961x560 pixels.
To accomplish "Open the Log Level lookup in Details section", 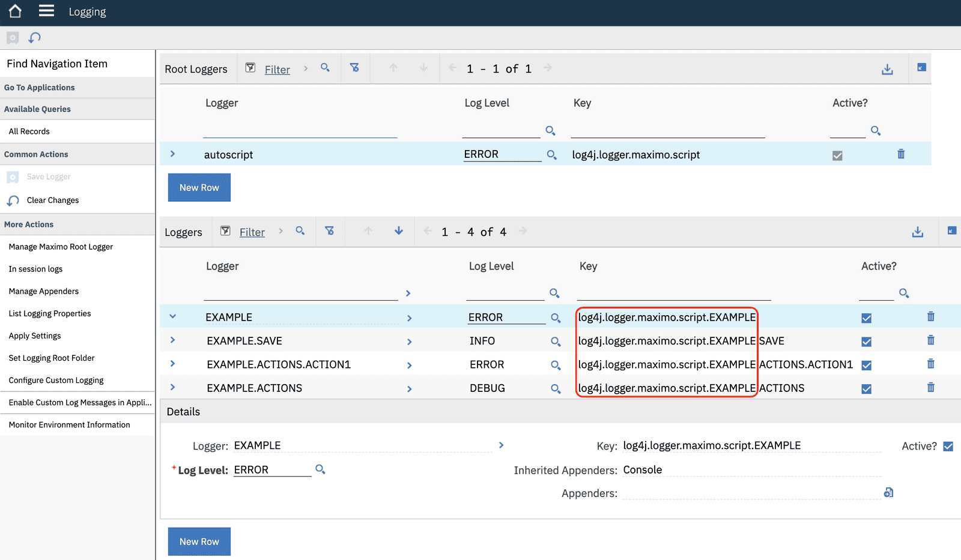I will pos(320,469).
